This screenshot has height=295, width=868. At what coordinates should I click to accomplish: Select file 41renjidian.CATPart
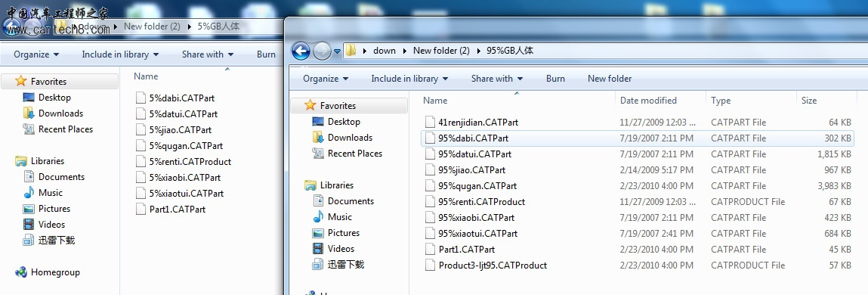click(x=478, y=122)
